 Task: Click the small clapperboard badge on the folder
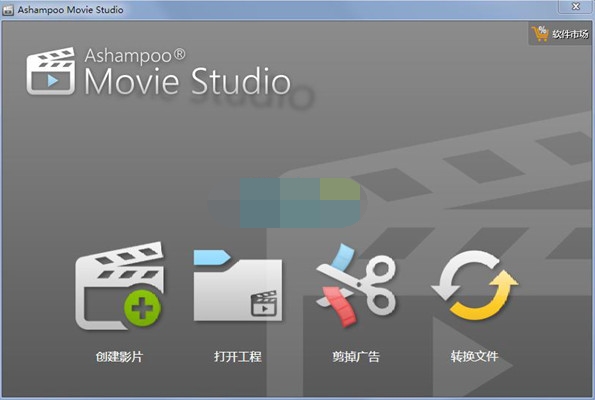pyautogui.click(x=264, y=304)
